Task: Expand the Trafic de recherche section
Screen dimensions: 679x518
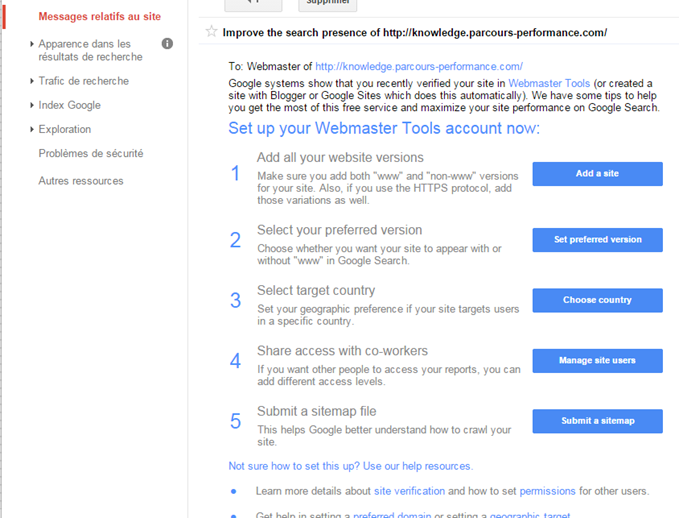Action: (83, 81)
